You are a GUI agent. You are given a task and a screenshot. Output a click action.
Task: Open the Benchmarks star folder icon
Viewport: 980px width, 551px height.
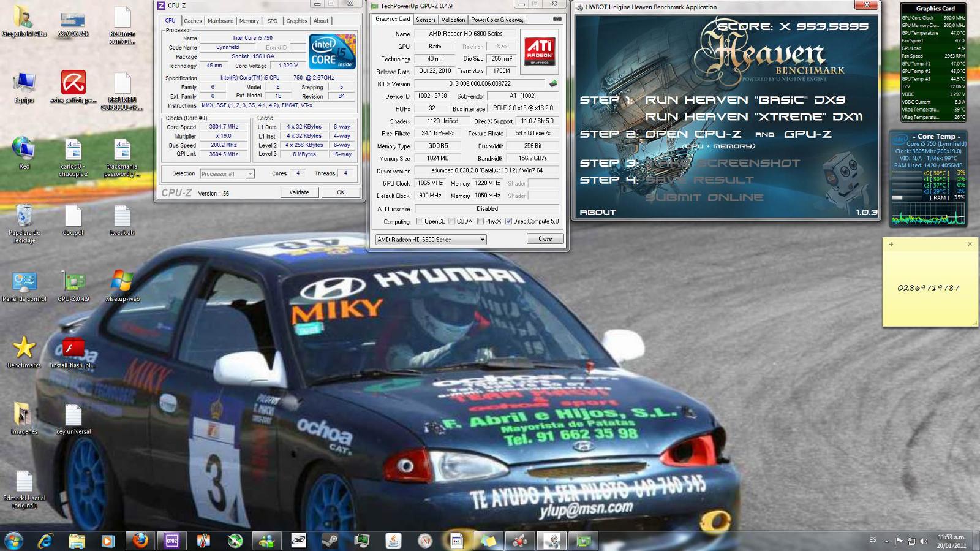(x=24, y=352)
